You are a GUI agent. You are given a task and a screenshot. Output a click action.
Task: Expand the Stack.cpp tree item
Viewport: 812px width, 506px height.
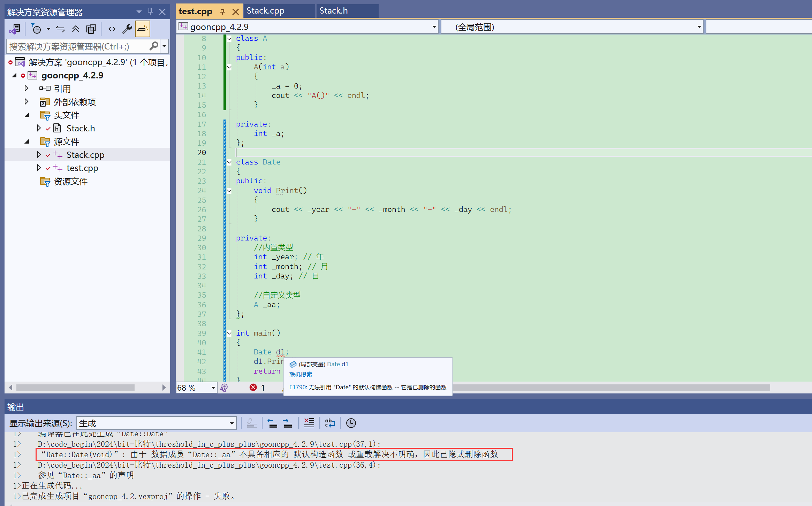(x=39, y=155)
